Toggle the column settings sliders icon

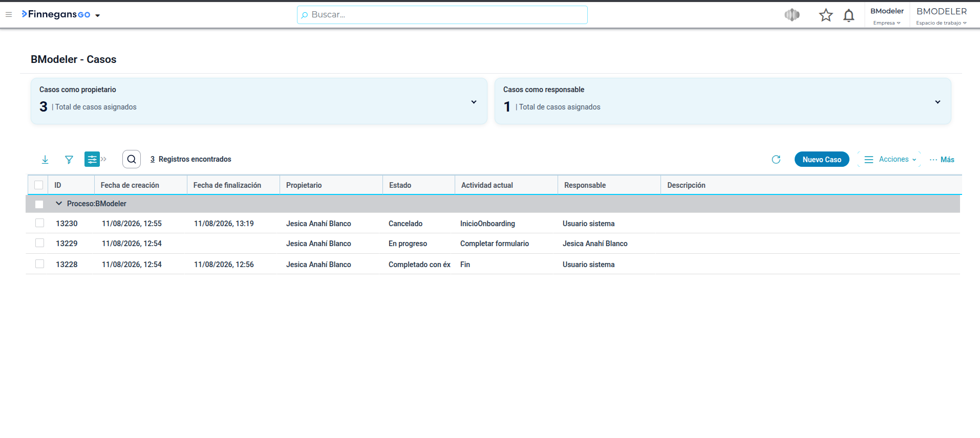pyautogui.click(x=92, y=159)
